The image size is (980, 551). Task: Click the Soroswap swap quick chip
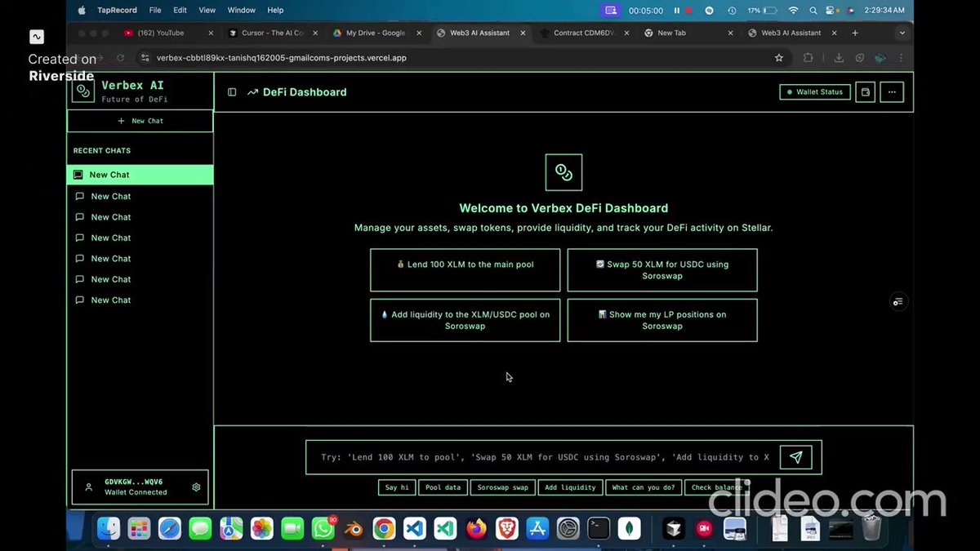tap(503, 487)
